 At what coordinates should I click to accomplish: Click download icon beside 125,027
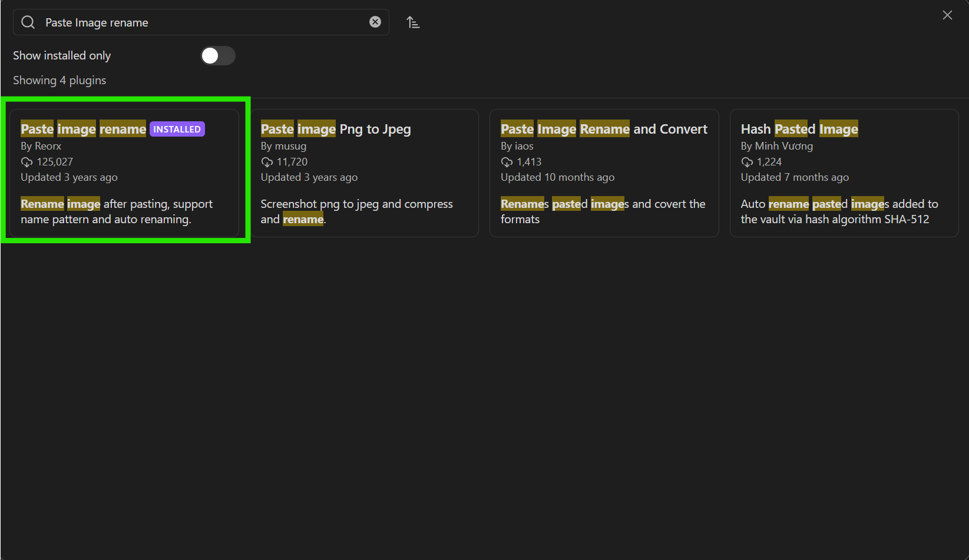coord(27,162)
